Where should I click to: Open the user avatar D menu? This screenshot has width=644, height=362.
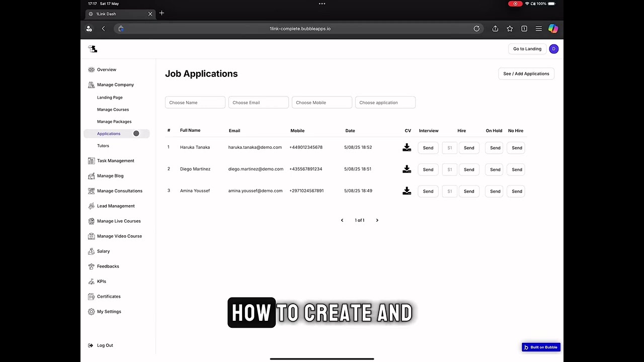pos(553,49)
